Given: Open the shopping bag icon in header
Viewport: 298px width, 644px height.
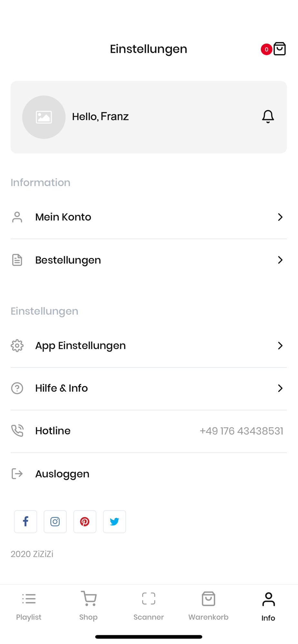Looking at the screenshot, I should pos(280,49).
